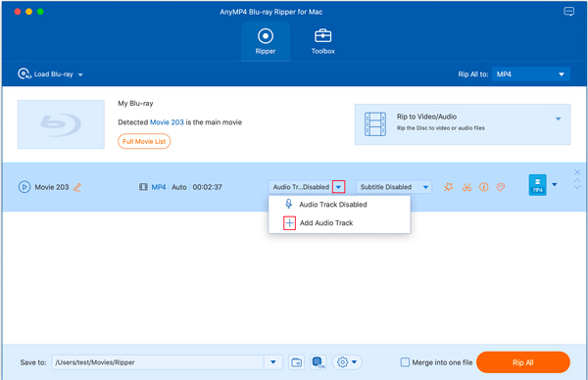Expand the output format arrow beside MP4 icon

click(555, 184)
